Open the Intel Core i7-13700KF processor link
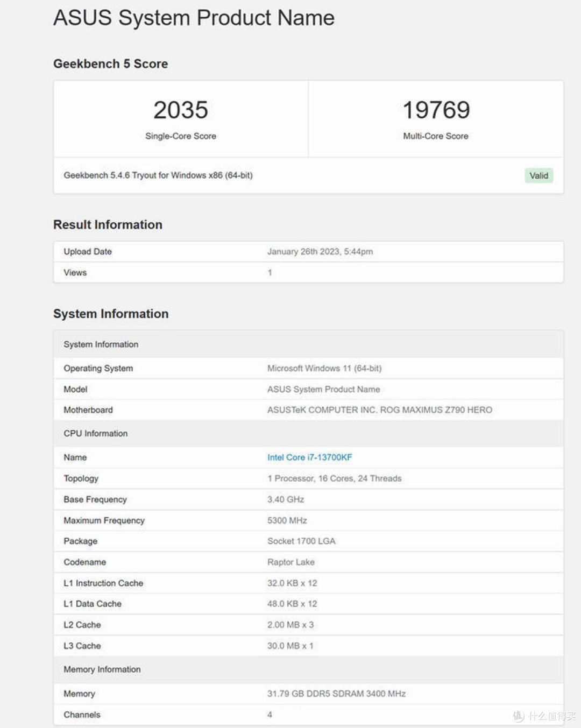 click(309, 457)
